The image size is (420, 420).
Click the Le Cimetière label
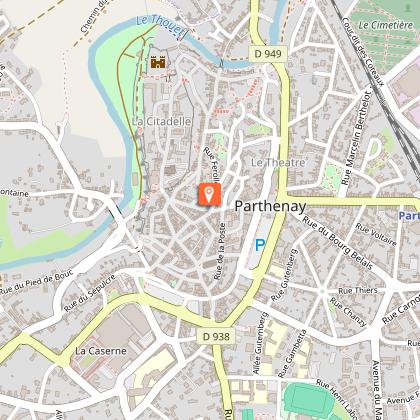coord(386,25)
